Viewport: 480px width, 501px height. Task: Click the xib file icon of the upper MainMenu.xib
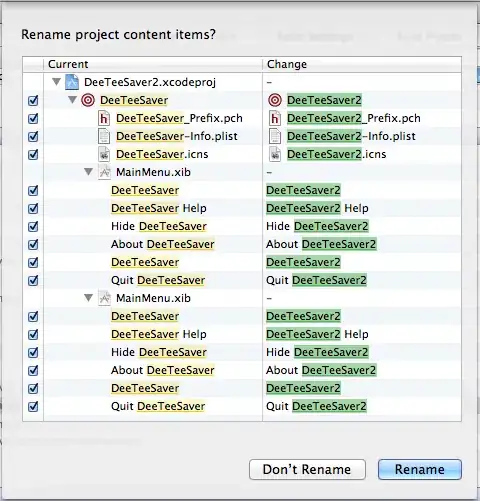point(104,172)
